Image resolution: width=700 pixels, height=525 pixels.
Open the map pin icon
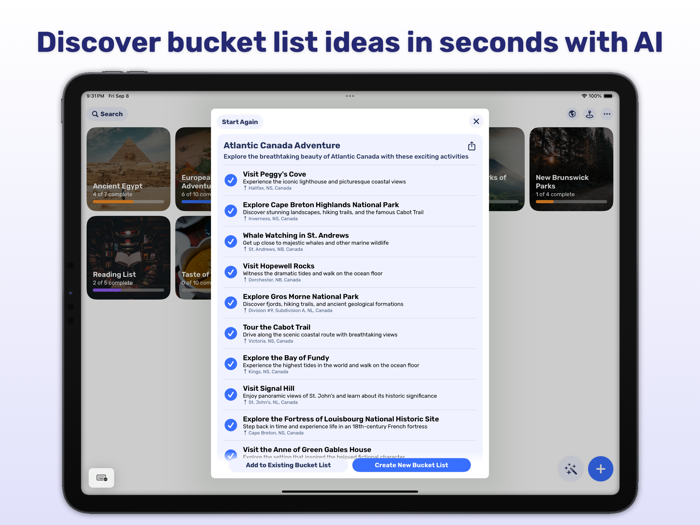(589, 114)
